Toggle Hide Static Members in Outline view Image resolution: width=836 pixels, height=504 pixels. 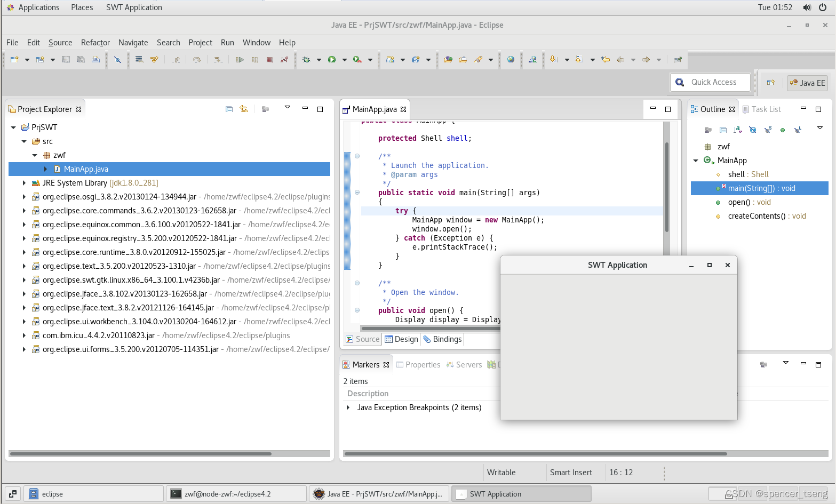click(x=767, y=129)
